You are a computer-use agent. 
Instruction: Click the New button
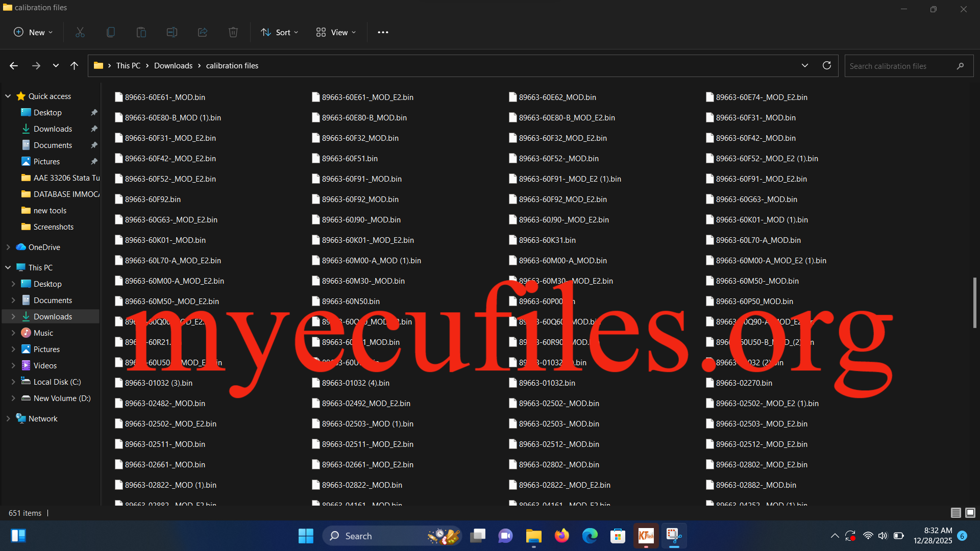[33, 32]
